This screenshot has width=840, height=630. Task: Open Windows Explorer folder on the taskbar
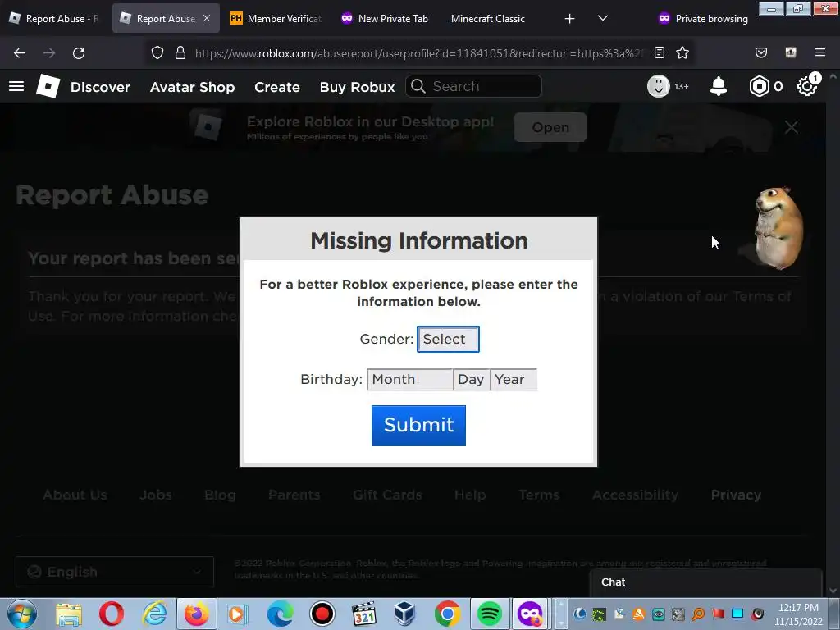69,614
